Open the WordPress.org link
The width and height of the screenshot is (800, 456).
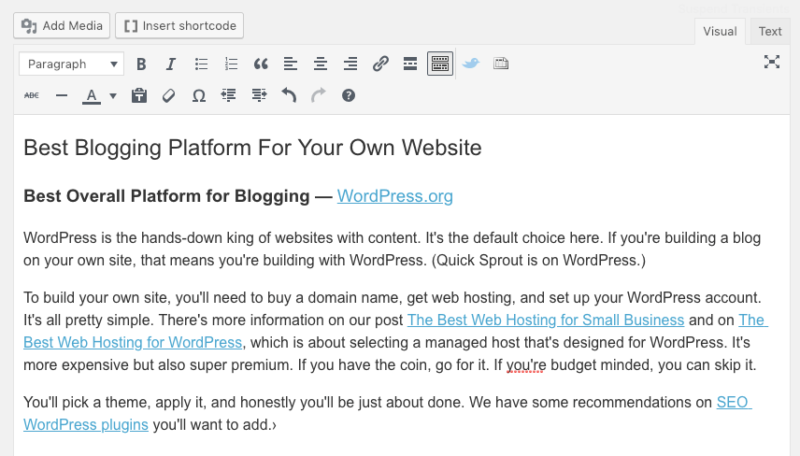(395, 196)
